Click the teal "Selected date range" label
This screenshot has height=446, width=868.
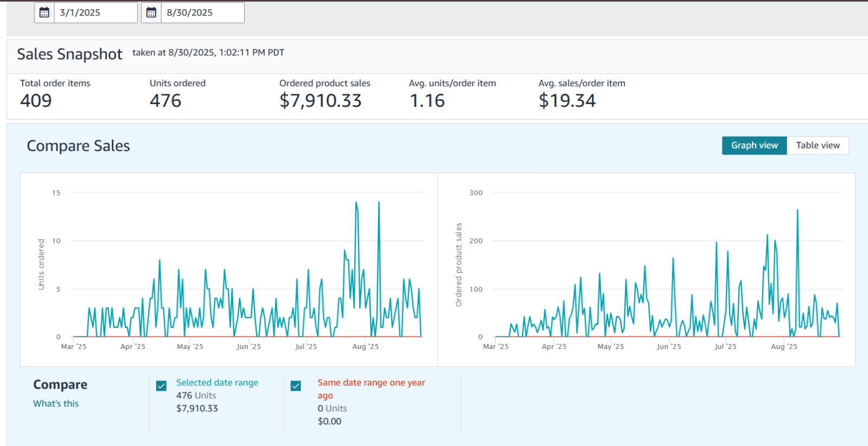[217, 383]
